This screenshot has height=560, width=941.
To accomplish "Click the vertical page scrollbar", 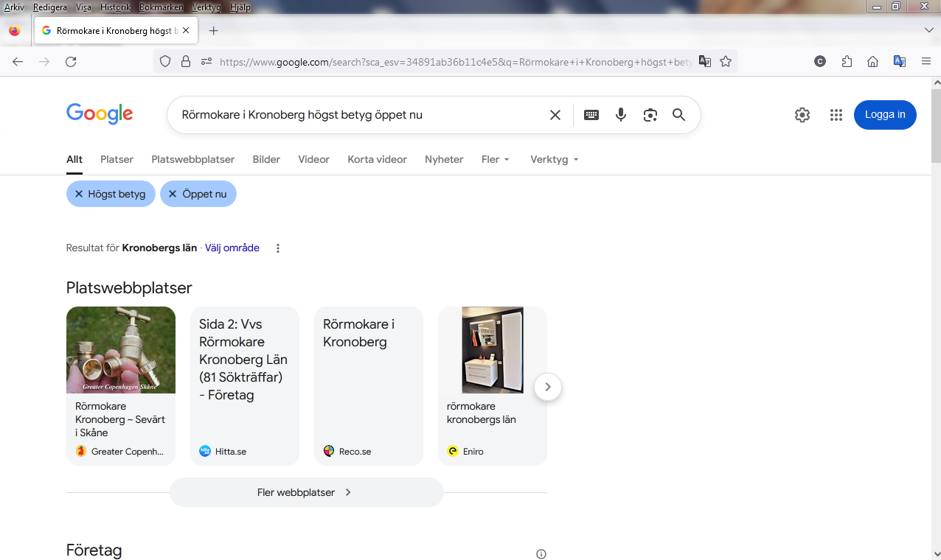I will 936,295.
